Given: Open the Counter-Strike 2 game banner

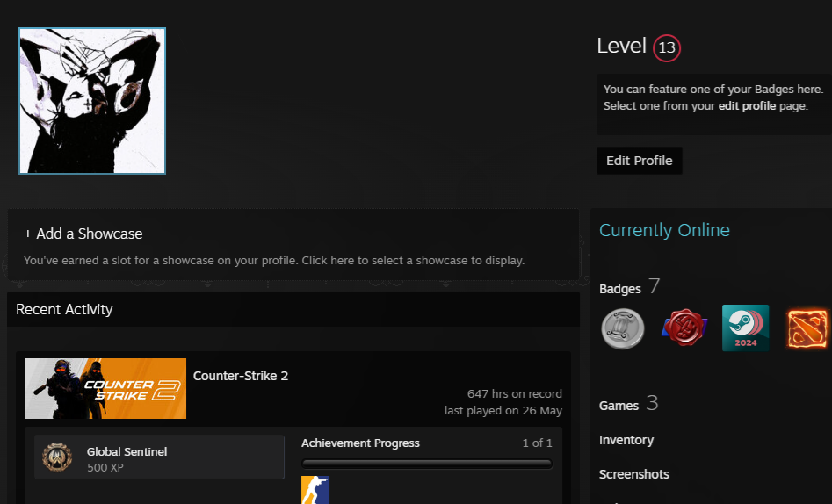Looking at the screenshot, I should [x=105, y=388].
